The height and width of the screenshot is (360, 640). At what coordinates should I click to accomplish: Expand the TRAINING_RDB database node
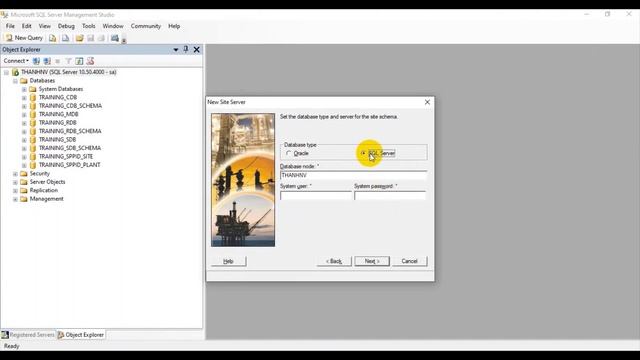click(x=24, y=123)
